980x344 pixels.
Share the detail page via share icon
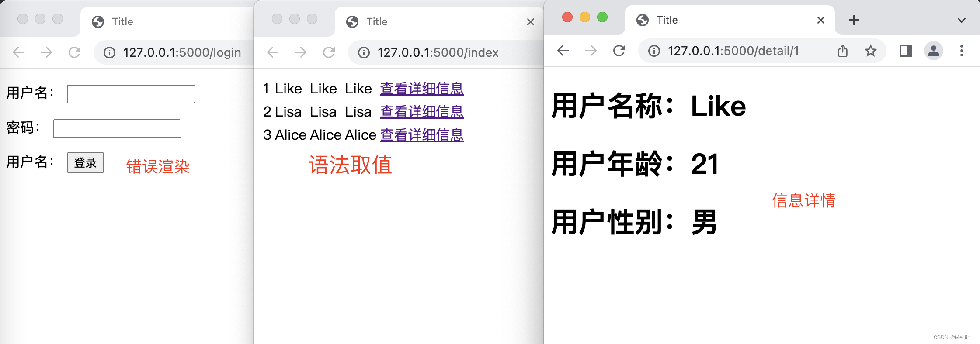843,51
